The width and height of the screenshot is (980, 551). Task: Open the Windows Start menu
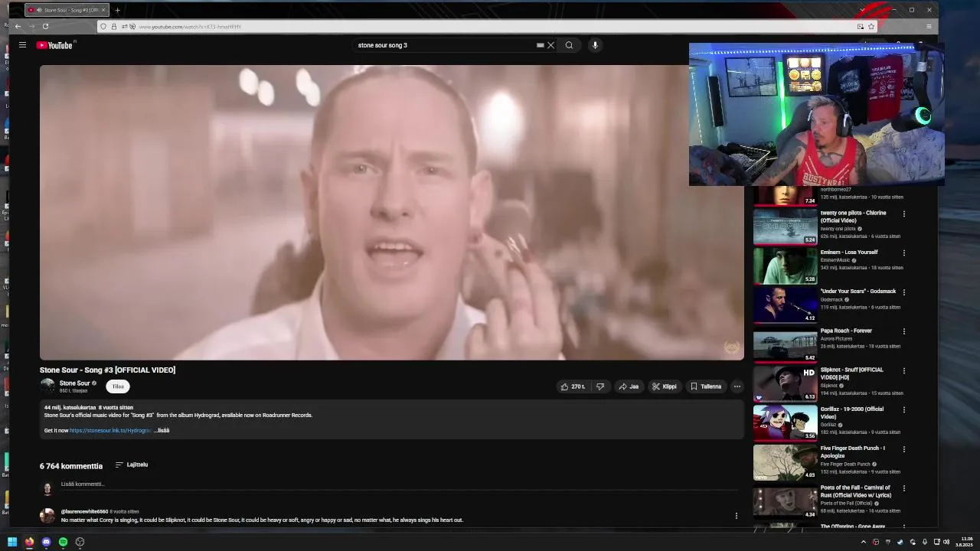tap(12, 542)
